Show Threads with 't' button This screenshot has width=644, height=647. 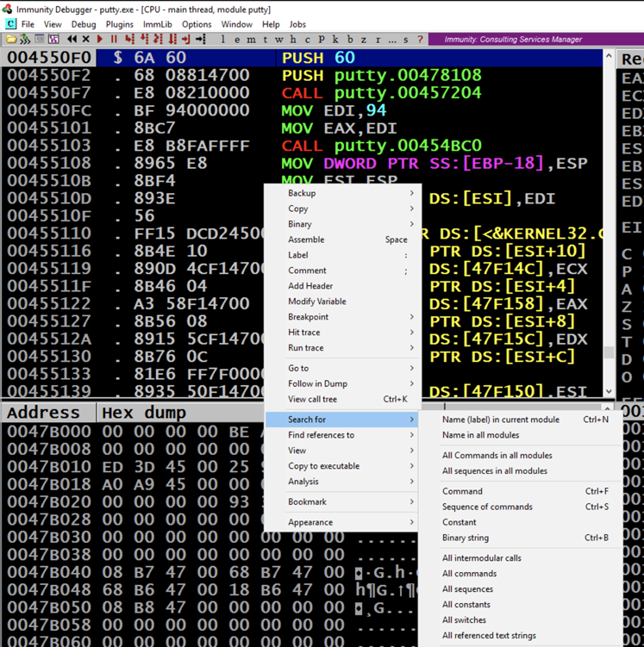click(x=265, y=40)
